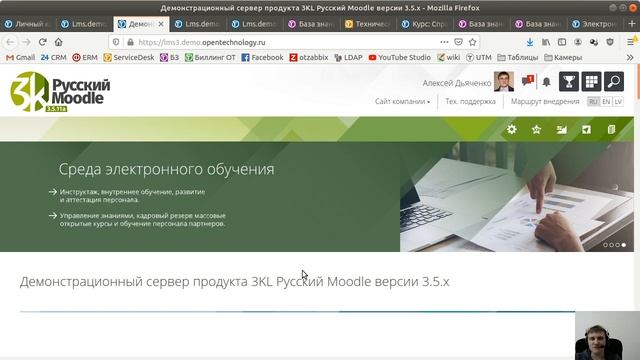Reload the page in Firefox

[x=42, y=42]
